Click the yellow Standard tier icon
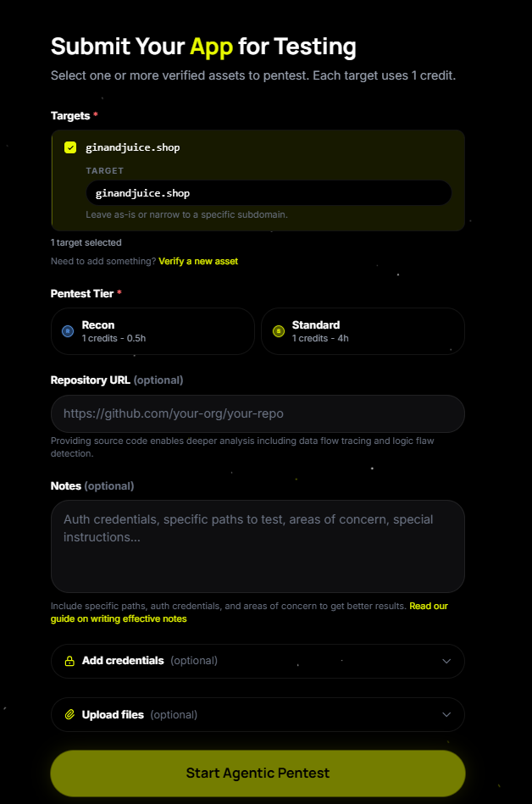 279,331
